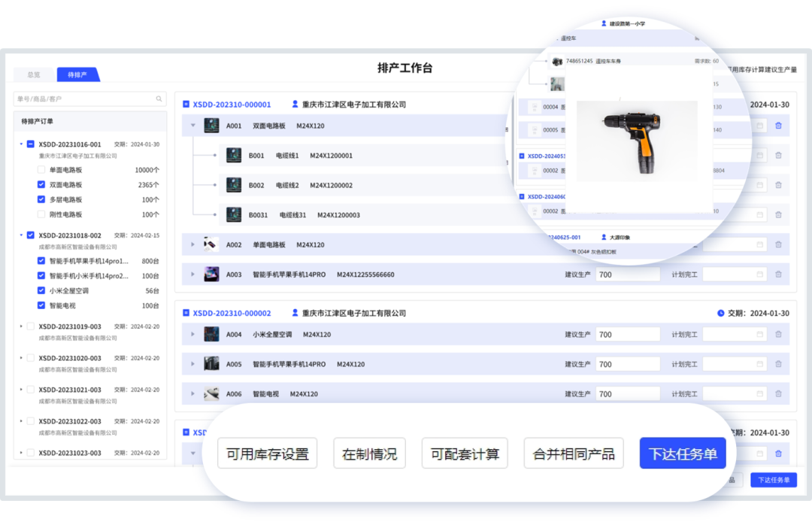The height and width of the screenshot is (525, 812).
Task: Click the delete icon on the A006 智能电视 row
Action: [x=780, y=393]
